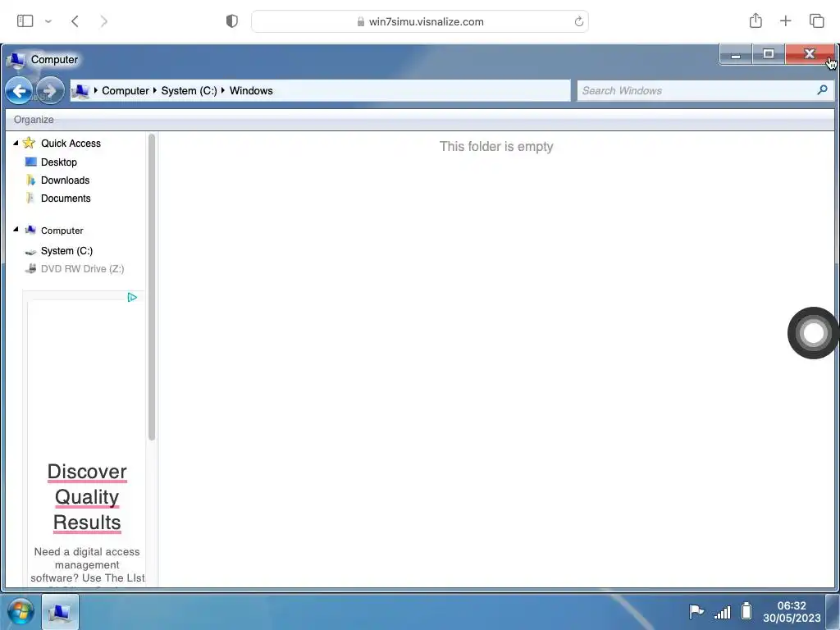The height and width of the screenshot is (630, 840).
Task: Click Show Desktop strip on taskbar
Action: pos(832,611)
